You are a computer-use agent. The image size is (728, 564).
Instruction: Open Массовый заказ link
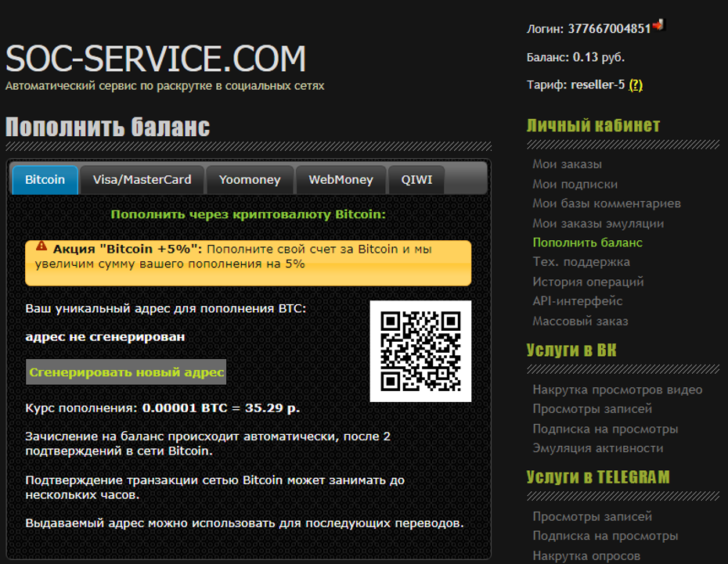click(x=580, y=321)
